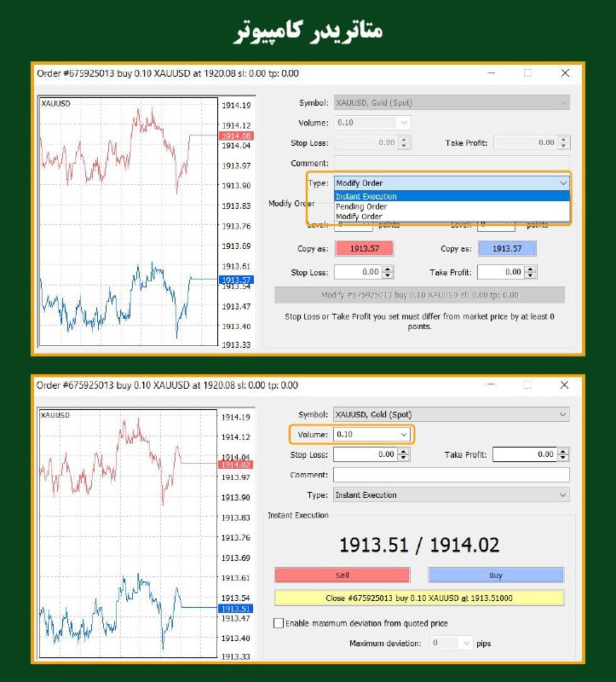Choose Modify Order option in dropdown list
Image resolution: width=616 pixels, height=682 pixels.
[452, 217]
